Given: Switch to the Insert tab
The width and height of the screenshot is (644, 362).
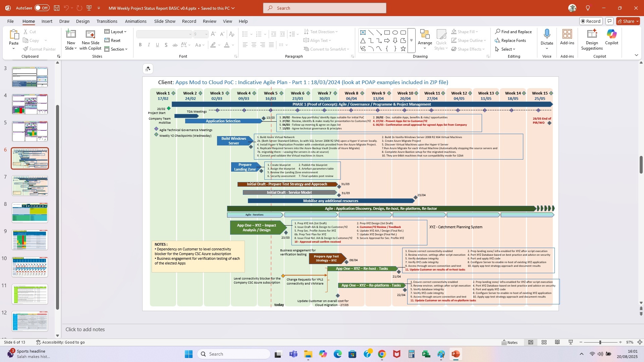Looking at the screenshot, I should click(47, 21).
